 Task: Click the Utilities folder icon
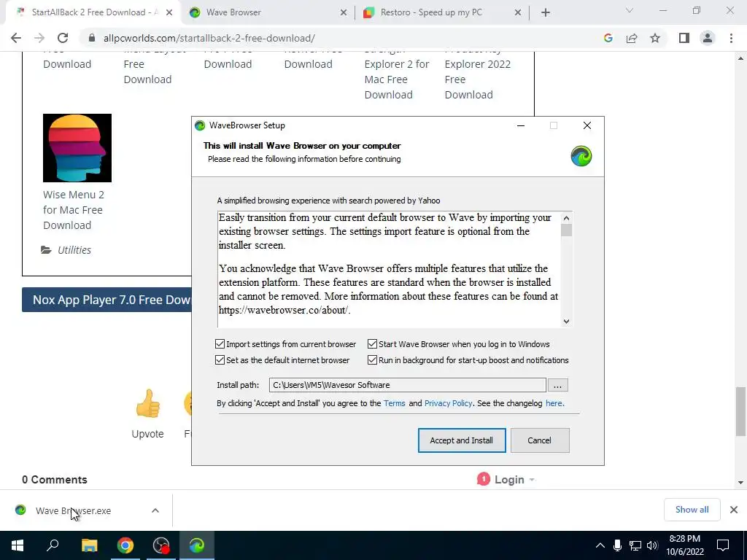pos(46,250)
